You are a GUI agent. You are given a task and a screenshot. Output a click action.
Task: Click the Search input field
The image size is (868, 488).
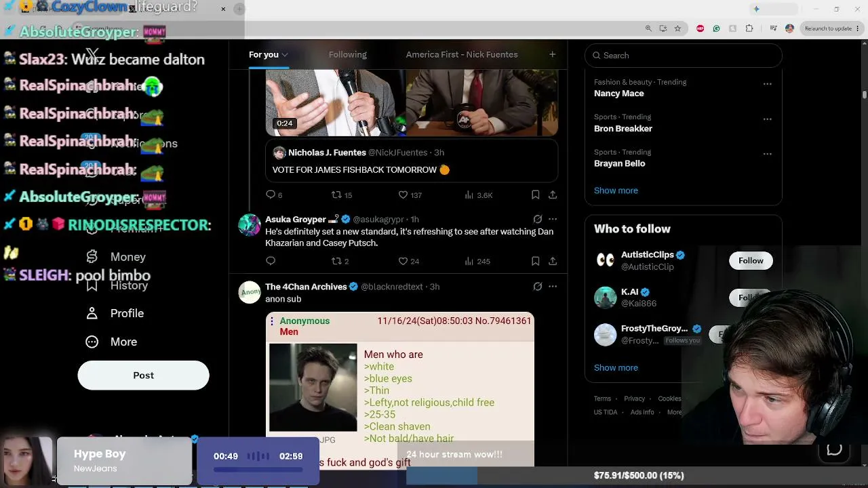pyautogui.click(x=684, y=56)
